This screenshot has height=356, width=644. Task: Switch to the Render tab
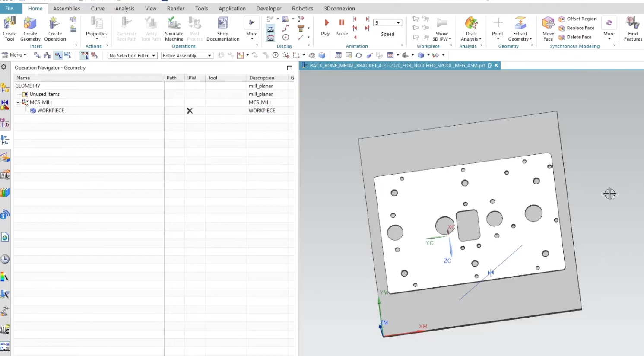coord(176,9)
